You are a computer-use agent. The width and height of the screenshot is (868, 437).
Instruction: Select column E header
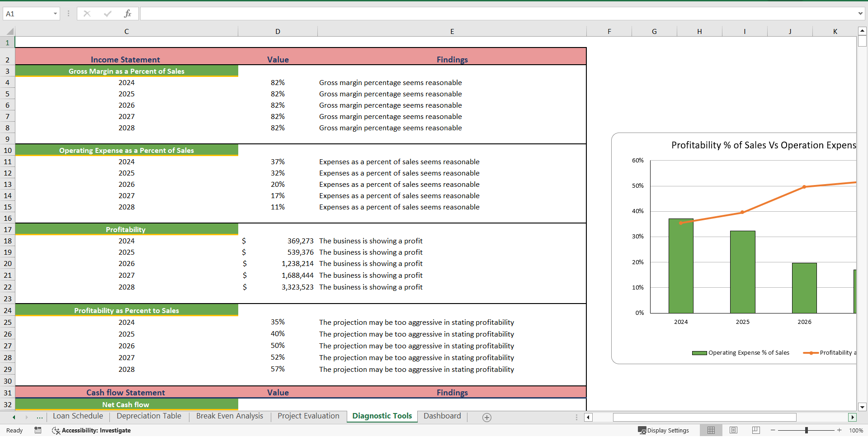pos(452,31)
